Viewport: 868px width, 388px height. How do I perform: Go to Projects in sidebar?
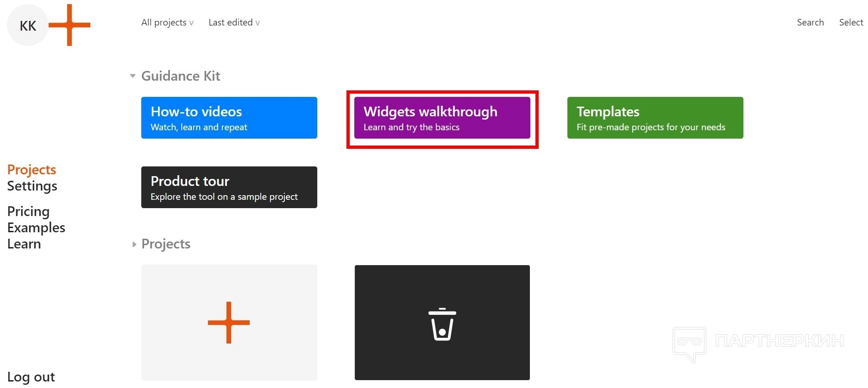click(31, 170)
